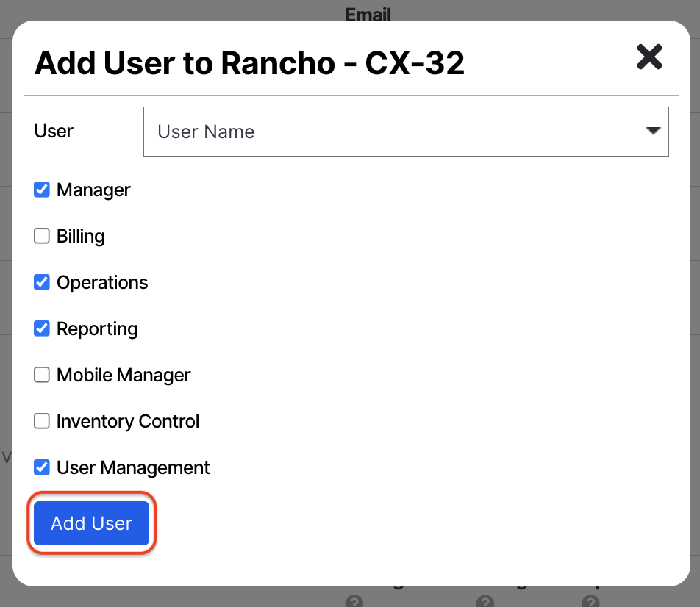Open the User Name dropdown
This screenshot has height=607, width=700.
pyautogui.click(x=406, y=132)
